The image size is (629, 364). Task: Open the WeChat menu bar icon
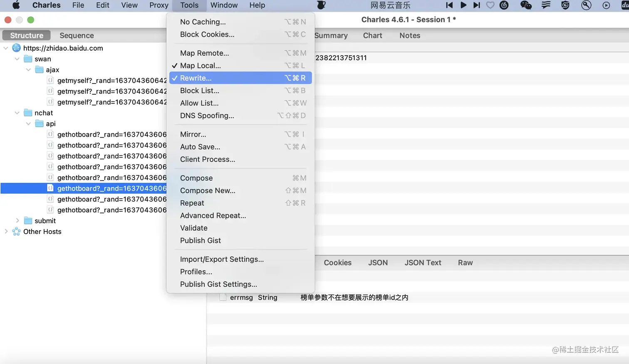click(x=526, y=5)
